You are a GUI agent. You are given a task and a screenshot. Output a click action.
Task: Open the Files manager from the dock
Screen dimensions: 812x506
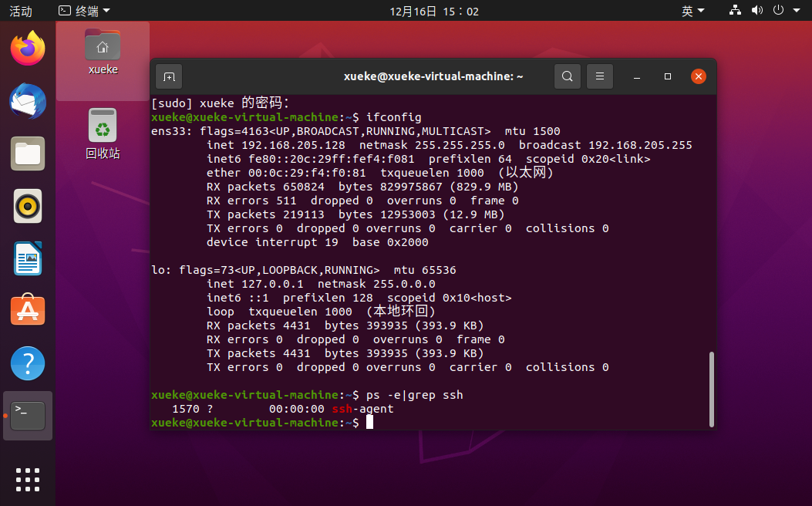(27, 153)
